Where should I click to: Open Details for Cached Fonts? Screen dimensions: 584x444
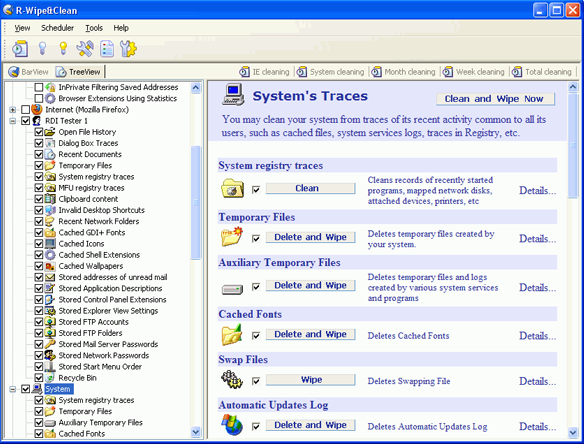[x=537, y=336]
